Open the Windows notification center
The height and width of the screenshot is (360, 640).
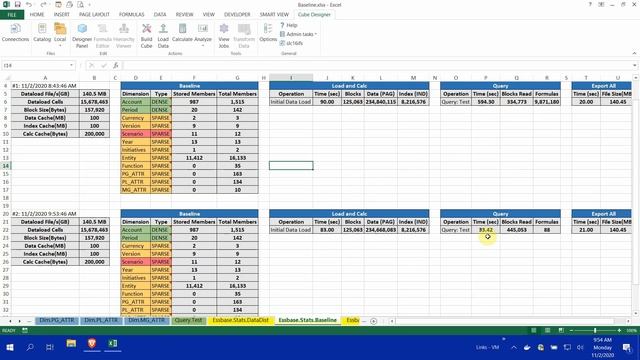point(627,347)
